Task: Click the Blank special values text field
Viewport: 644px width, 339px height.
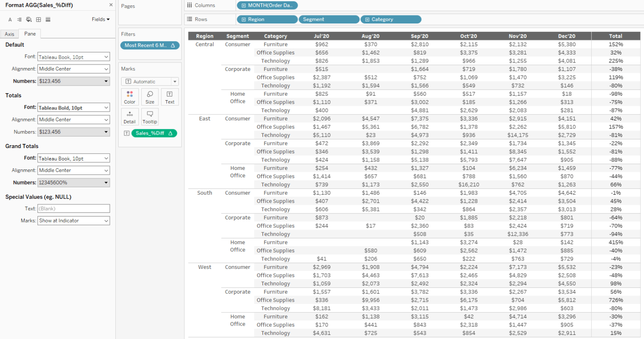Action: pos(74,209)
